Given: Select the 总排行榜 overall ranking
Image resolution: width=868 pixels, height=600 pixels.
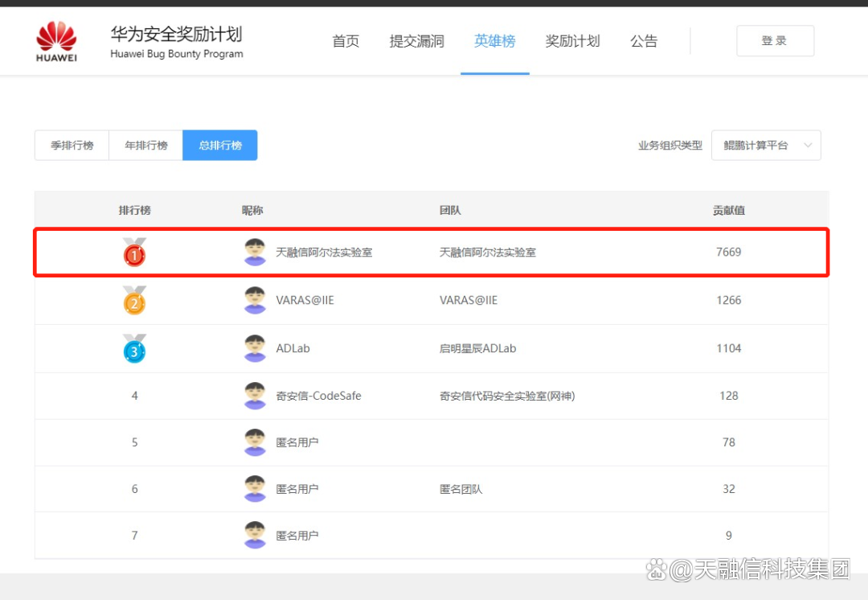Looking at the screenshot, I should click(220, 146).
